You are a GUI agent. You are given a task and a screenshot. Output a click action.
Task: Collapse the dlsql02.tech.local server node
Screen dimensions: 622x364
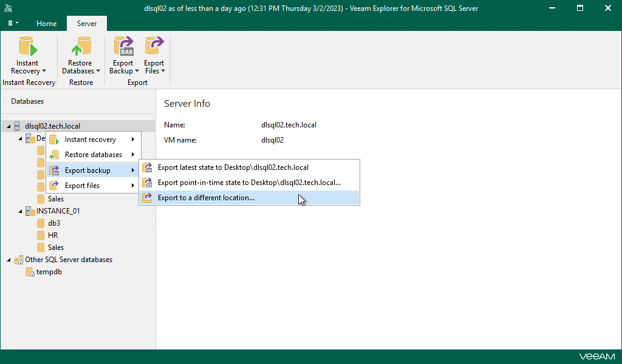click(9, 126)
